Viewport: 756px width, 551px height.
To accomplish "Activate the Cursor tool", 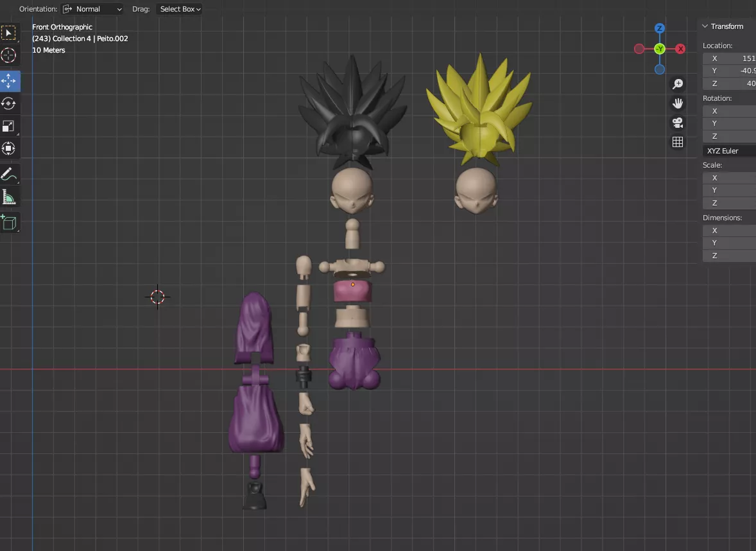I will click(9, 55).
